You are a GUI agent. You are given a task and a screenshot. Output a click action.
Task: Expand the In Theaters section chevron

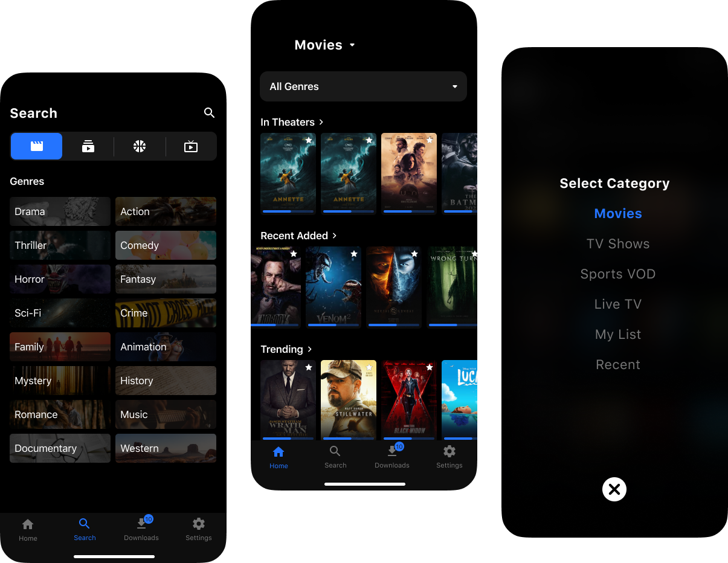(x=321, y=122)
